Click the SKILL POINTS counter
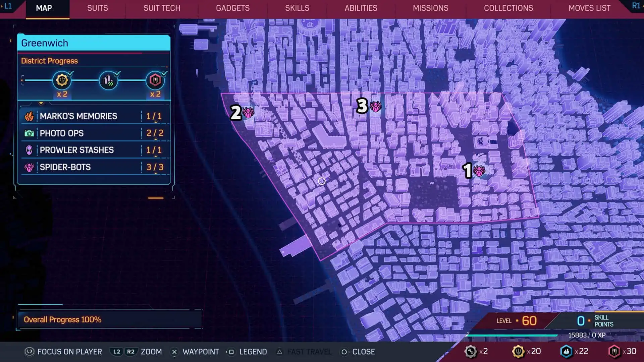This screenshot has width=644, height=362. click(595, 321)
